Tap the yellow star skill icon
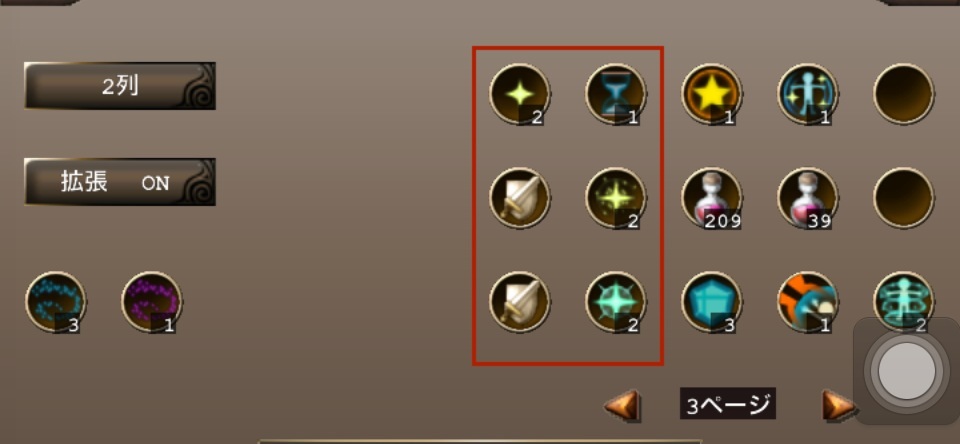This screenshot has height=444, width=960. (x=711, y=94)
